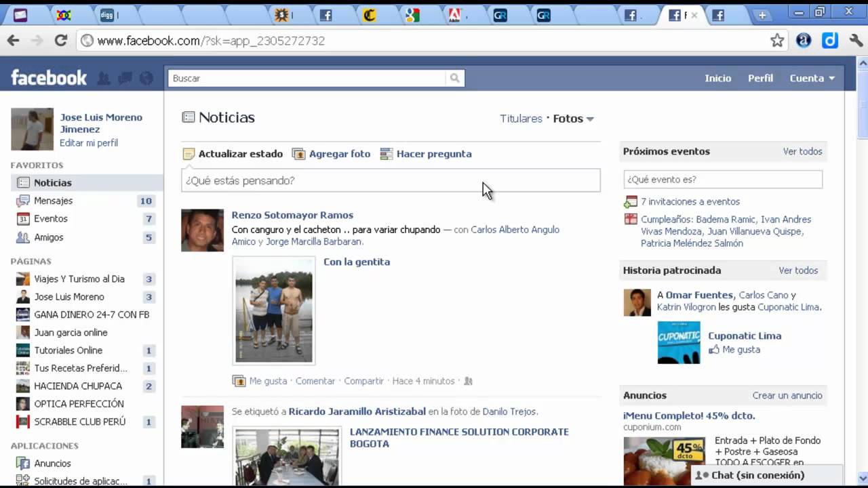Open GANA DINERO 24-7 CON FB page
868x488 pixels.
pos(92,314)
